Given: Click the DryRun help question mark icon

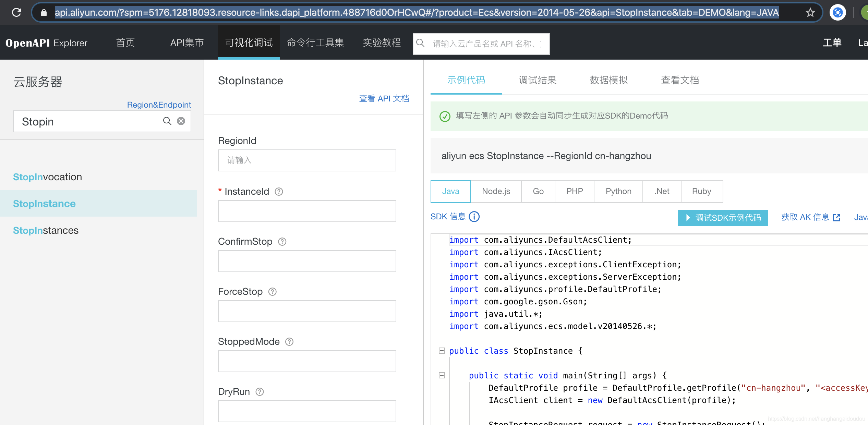Looking at the screenshot, I should [x=260, y=392].
